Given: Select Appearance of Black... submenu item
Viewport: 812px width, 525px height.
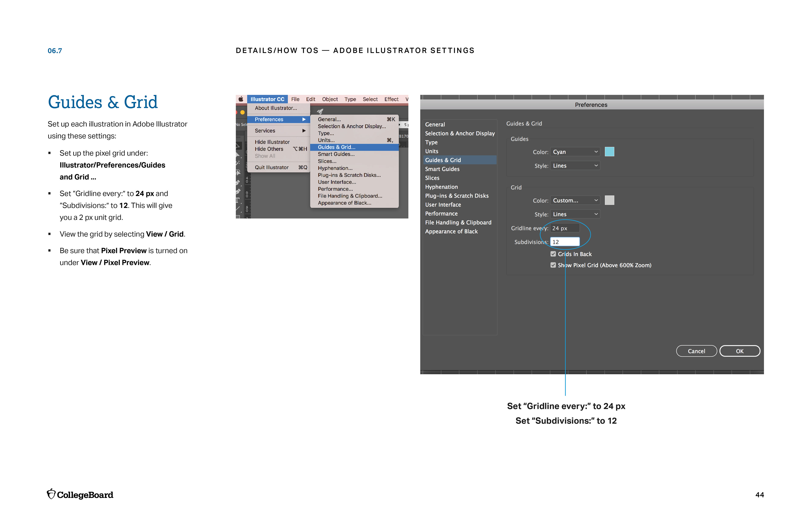Looking at the screenshot, I should click(x=354, y=203).
